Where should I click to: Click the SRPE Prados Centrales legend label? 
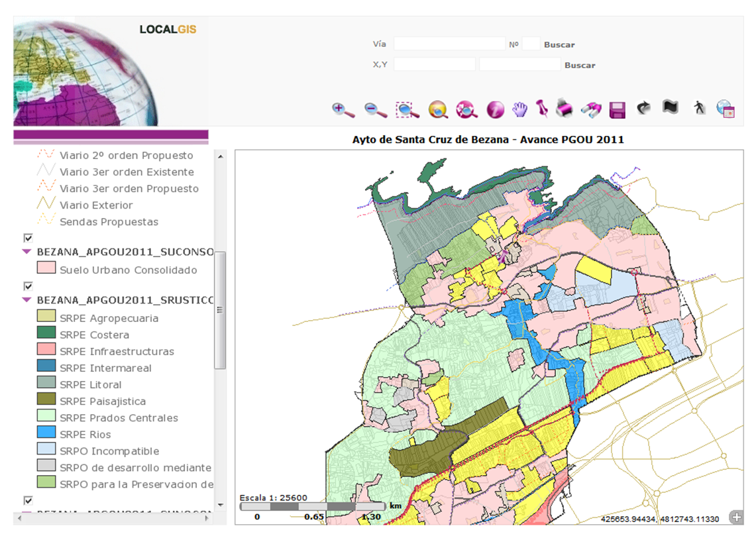coord(119,418)
